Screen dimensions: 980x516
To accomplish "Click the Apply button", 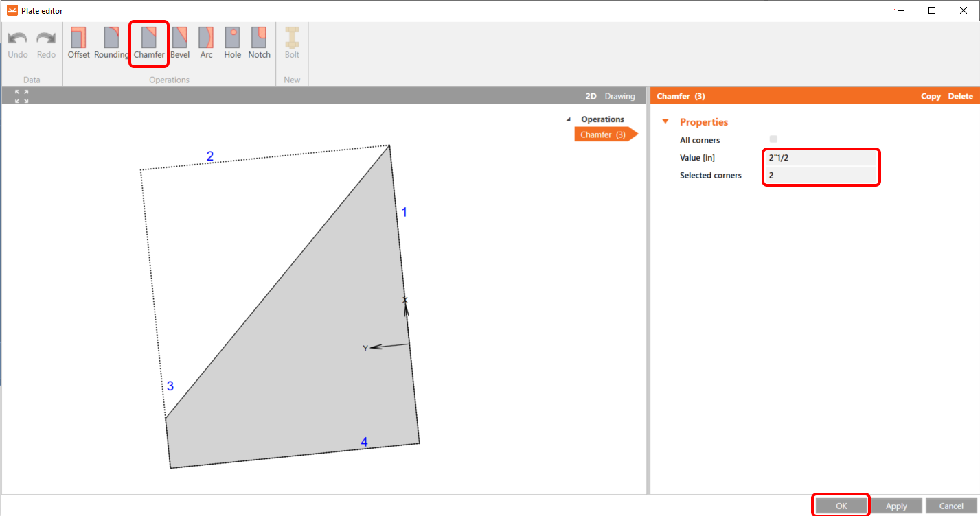I will click(896, 506).
